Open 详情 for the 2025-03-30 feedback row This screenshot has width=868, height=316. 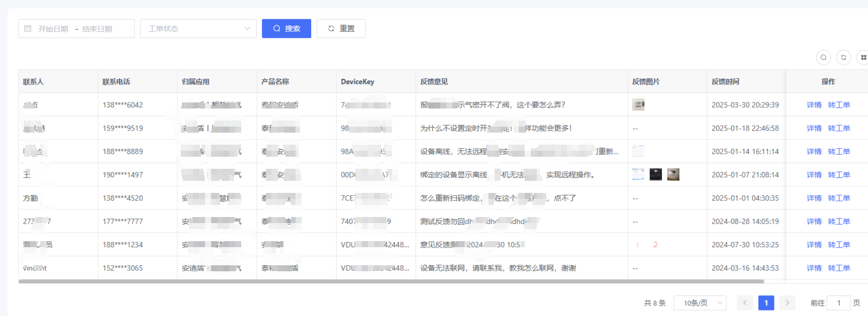coord(814,105)
